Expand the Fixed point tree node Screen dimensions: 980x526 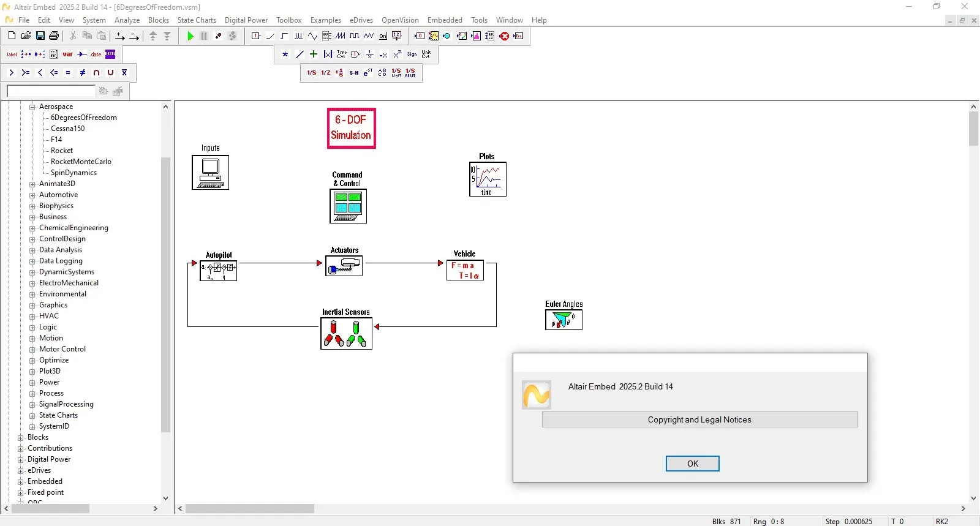point(21,493)
